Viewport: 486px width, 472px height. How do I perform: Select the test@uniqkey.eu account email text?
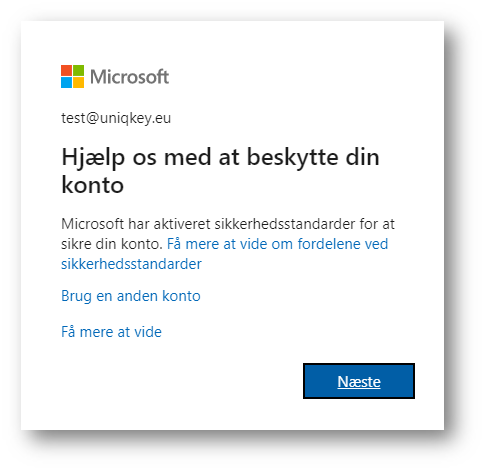pyautogui.click(x=116, y=118)
